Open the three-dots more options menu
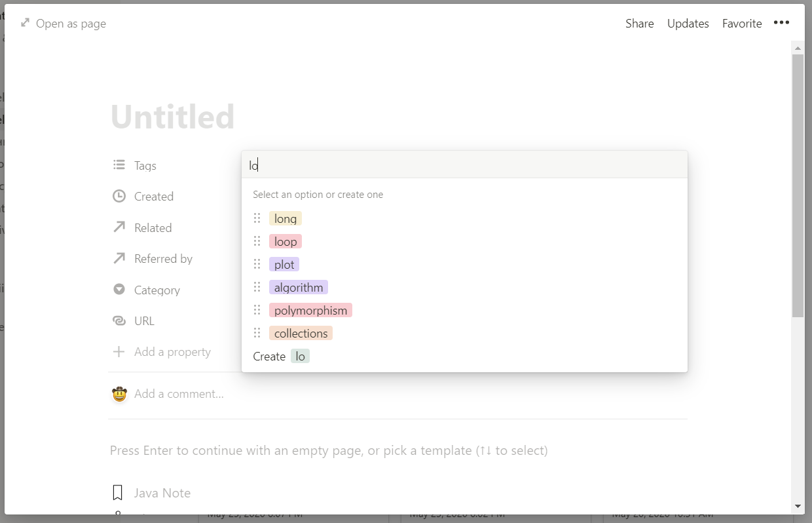The width and height of the screenshot is (812, 523). tap(781, 23)
